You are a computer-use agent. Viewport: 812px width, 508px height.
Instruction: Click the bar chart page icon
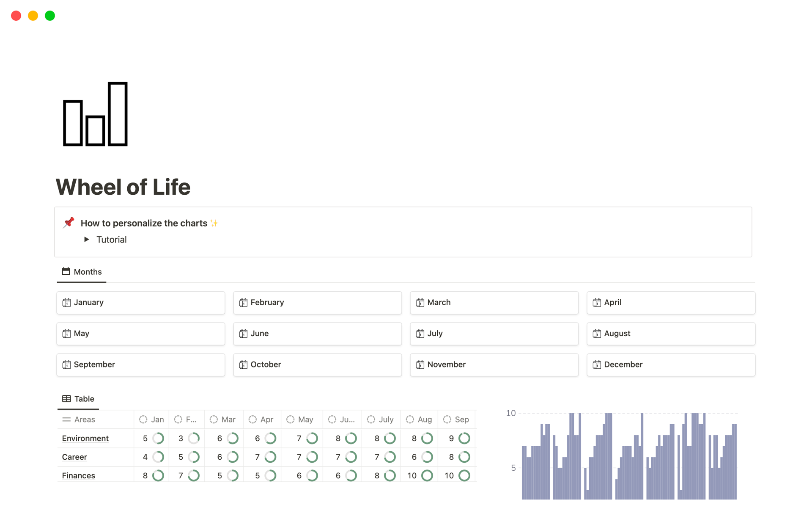tap(95, 114)
